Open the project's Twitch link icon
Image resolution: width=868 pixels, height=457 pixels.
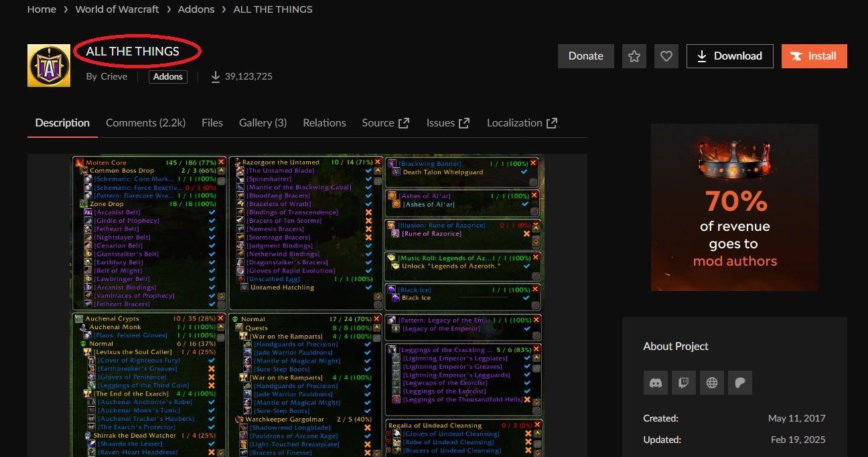tap(684, 383)
